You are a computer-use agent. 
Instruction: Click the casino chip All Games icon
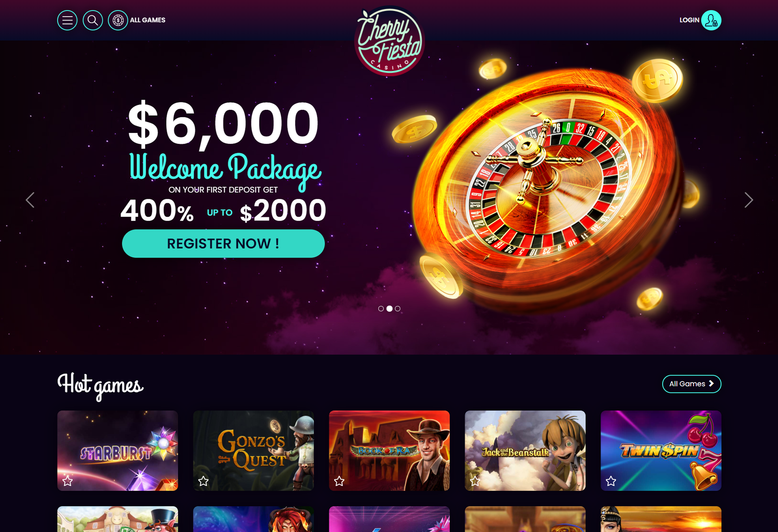tap(118, 20)
